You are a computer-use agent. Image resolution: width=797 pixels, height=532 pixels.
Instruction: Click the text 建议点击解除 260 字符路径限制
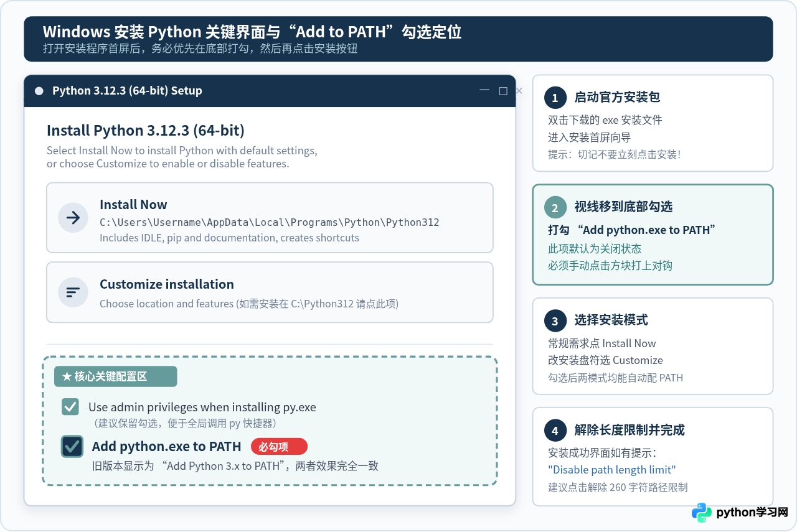tap(618, 487)
